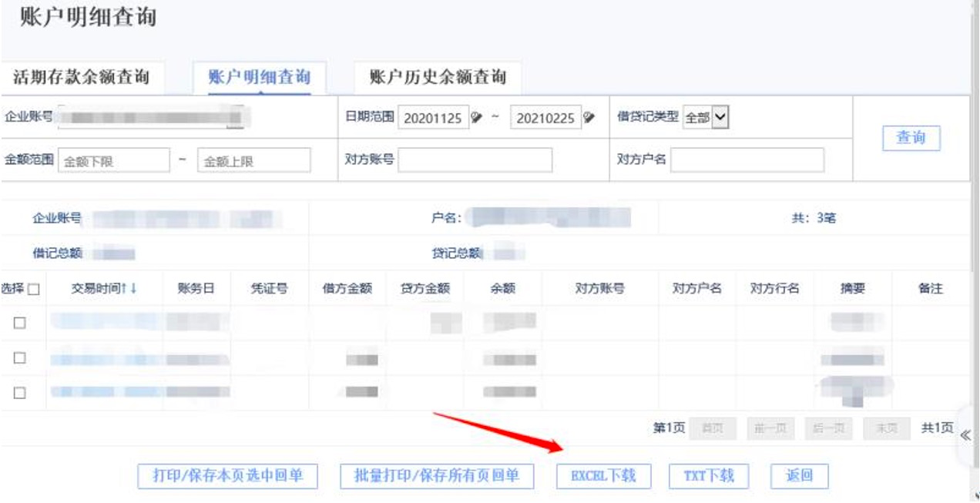Go to 后一页 pagination button
The width and height of the screenshot is (980, 503).
pos(828,428)
